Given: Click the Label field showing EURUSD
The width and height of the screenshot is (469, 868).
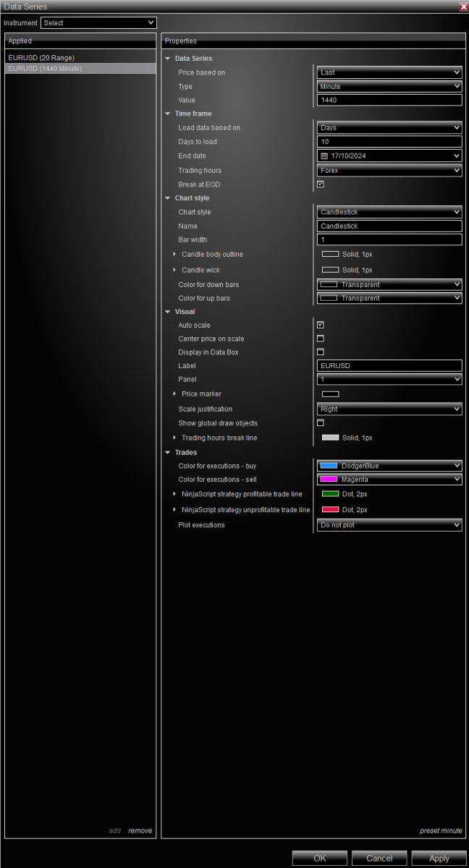Looking at the screenshot, I should coord(389,365).
